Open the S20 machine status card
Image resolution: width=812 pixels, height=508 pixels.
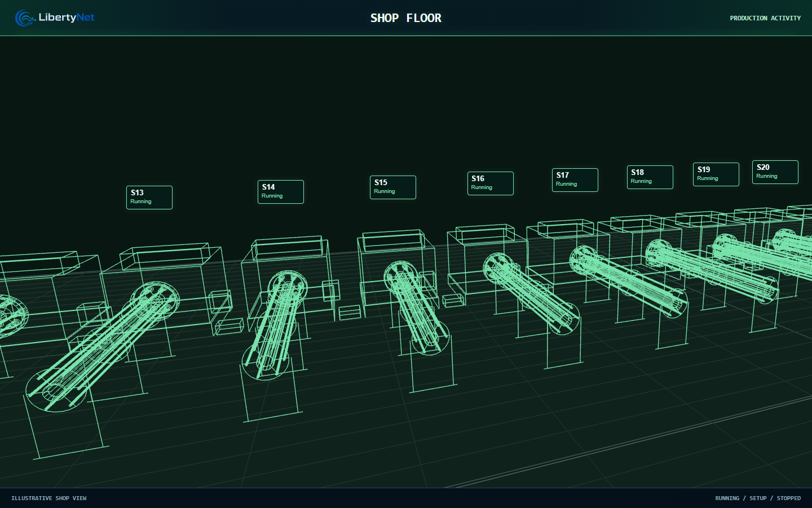[775, 172]
